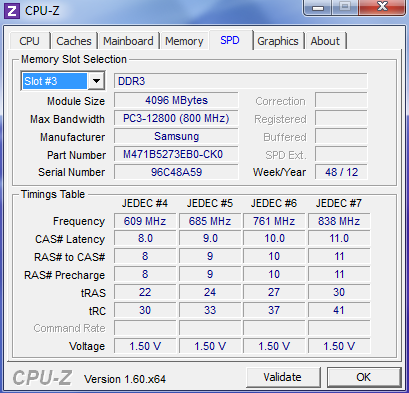
Task: Click the tRC value 33
Action: tap(210, 310)
